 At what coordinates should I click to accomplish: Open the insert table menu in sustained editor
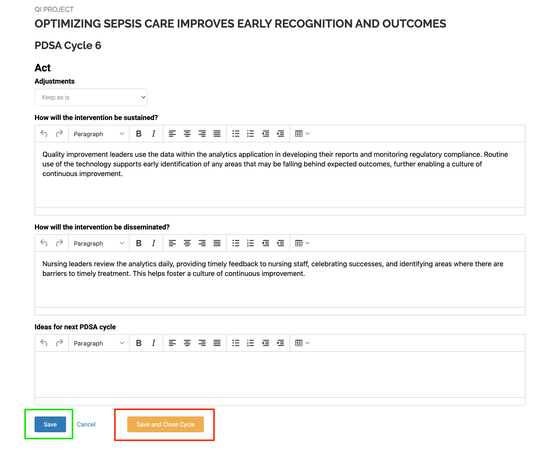click(302, 134)
